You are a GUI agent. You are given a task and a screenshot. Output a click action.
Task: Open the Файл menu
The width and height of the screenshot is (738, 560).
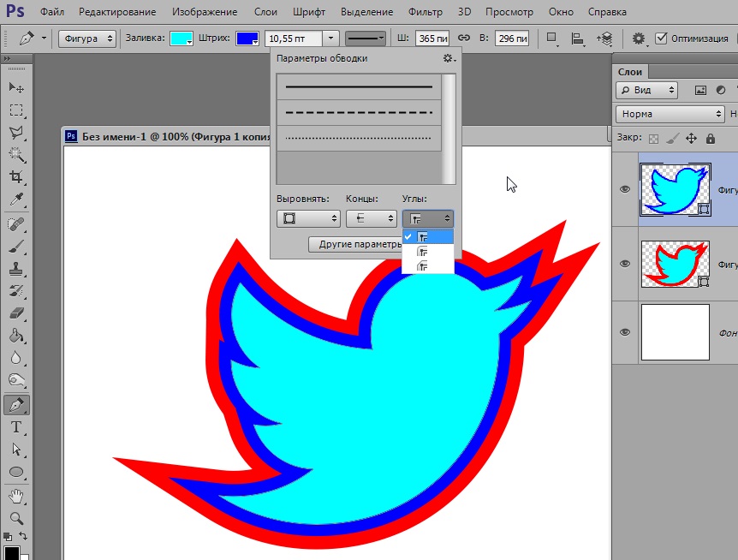(x=51, y=12)
